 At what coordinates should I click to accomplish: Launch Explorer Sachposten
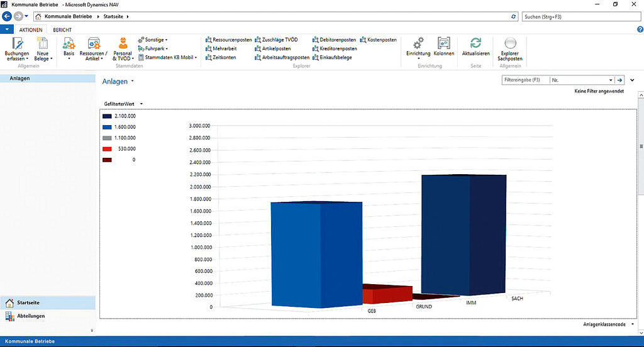[x=510, y=44]
